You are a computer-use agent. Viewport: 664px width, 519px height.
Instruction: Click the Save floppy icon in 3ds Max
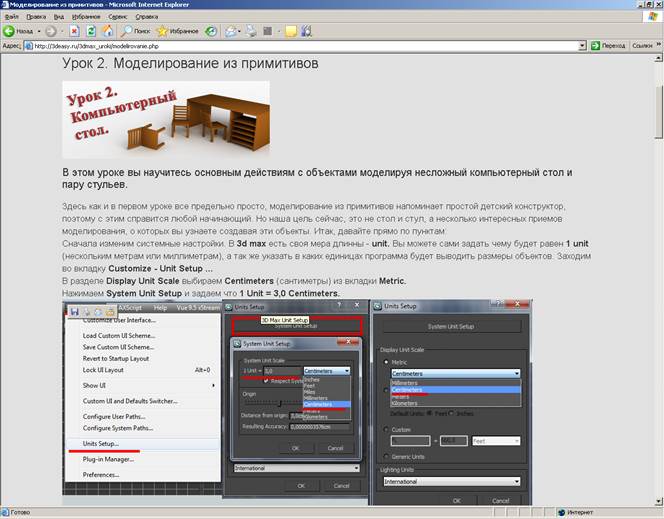[75, 312]
